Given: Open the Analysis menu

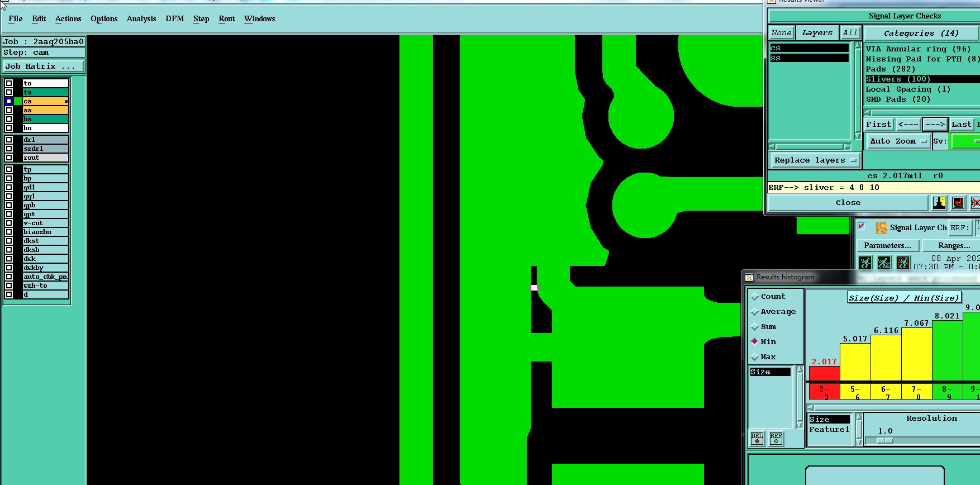Looking at the screenshot, I should (141, 18).
